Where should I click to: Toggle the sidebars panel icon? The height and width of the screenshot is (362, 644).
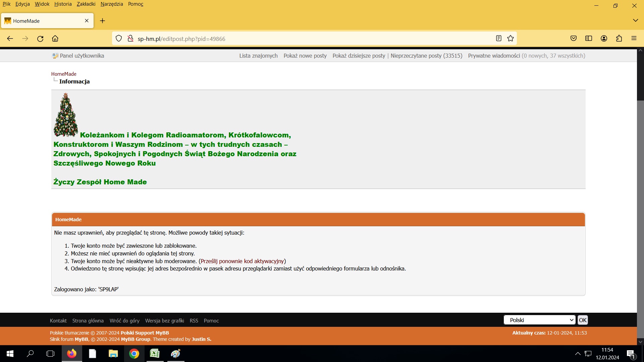pos(589,39)
